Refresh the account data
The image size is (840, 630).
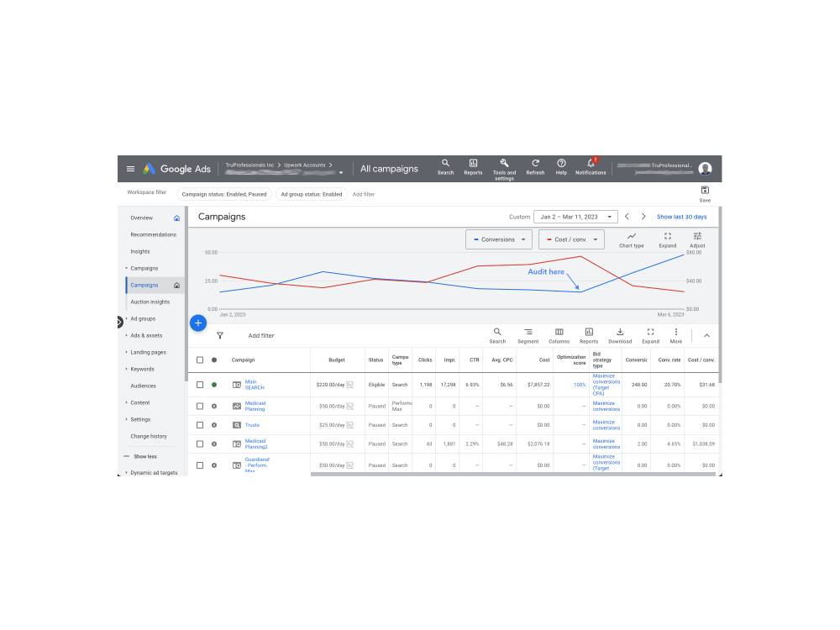click(x=535, y=166)
